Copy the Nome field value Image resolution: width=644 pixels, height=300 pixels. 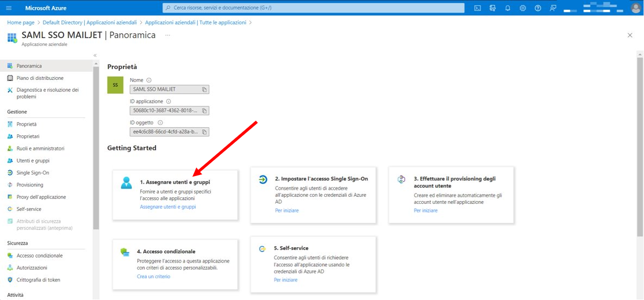pyautogui.click(x=204, y=89)
